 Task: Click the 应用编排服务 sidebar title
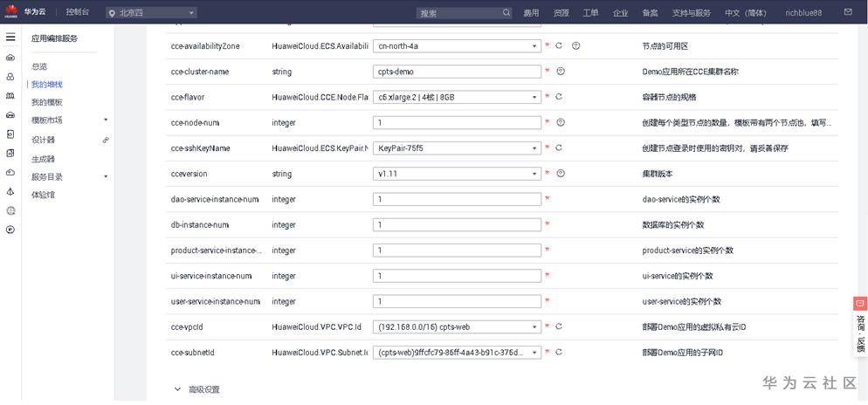pyautogui.click(x=54, y=38)
